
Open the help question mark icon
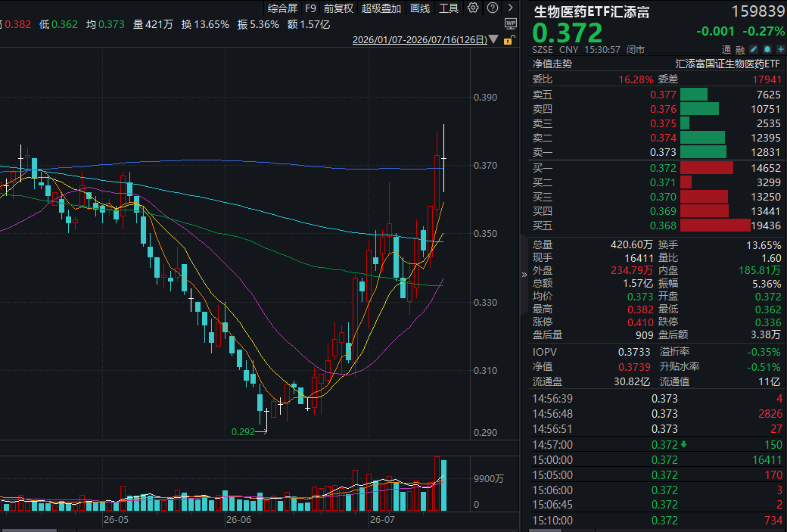pos(493,8)
